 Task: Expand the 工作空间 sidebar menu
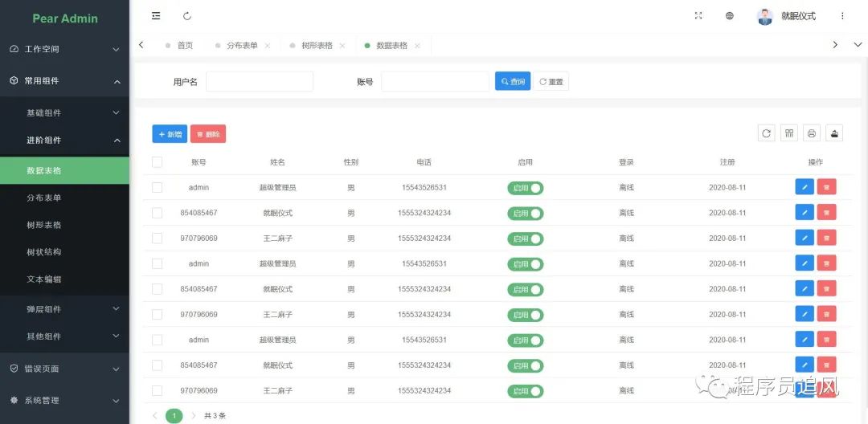tap(65, 49)
